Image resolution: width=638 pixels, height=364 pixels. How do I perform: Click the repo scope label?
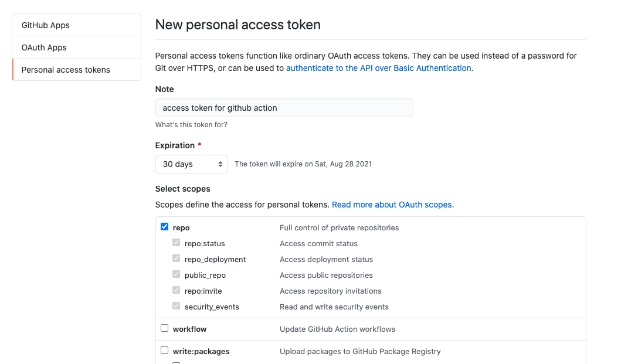pyautogui.click(x=181, y=227)
